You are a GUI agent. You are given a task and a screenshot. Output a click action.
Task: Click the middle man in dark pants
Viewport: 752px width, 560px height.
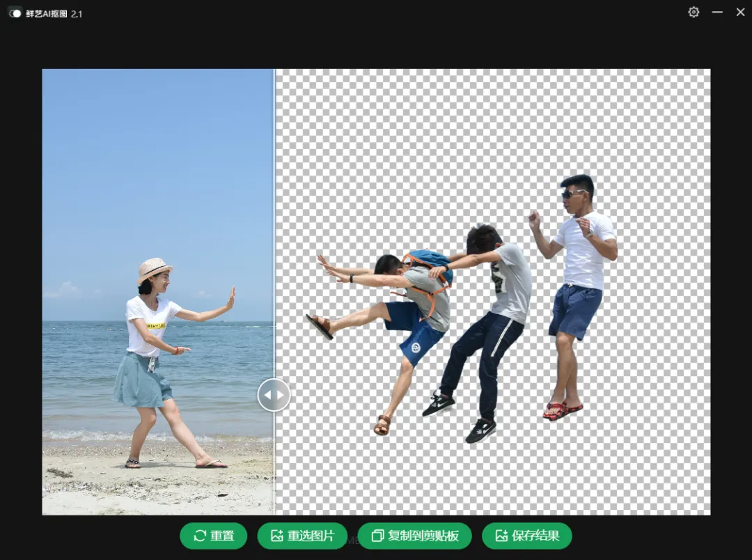tap(494, 320)
